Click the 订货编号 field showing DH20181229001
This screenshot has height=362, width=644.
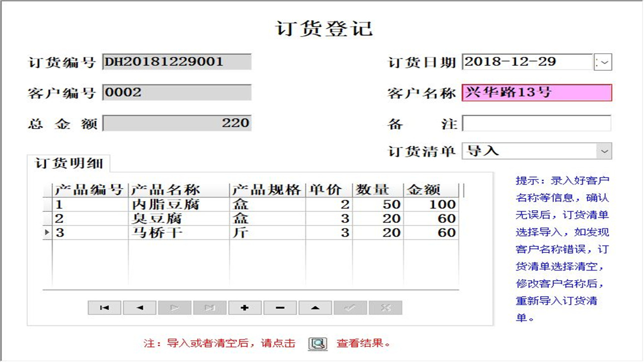176,62
